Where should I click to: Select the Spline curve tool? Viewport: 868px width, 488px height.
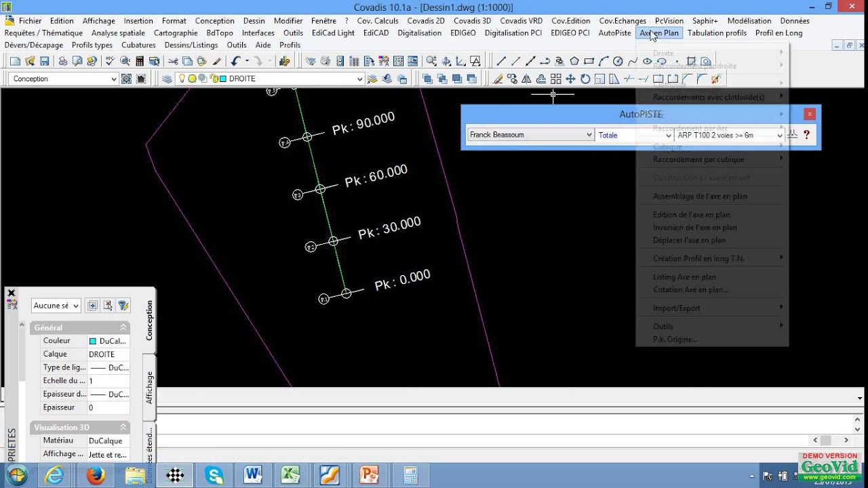coord(633,61)
